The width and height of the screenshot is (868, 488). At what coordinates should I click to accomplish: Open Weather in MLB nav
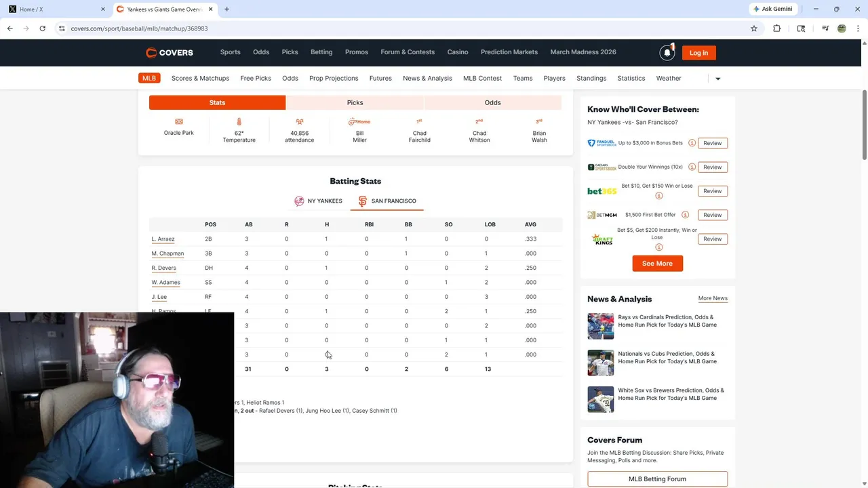[x=669, y=79]
